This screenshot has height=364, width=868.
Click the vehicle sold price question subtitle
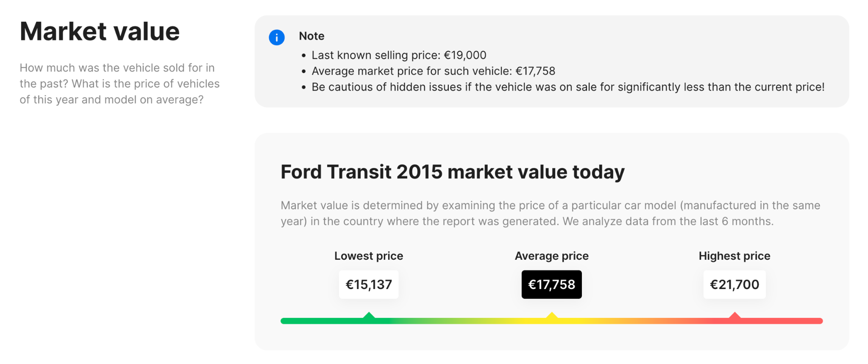(x=120, y=84)
